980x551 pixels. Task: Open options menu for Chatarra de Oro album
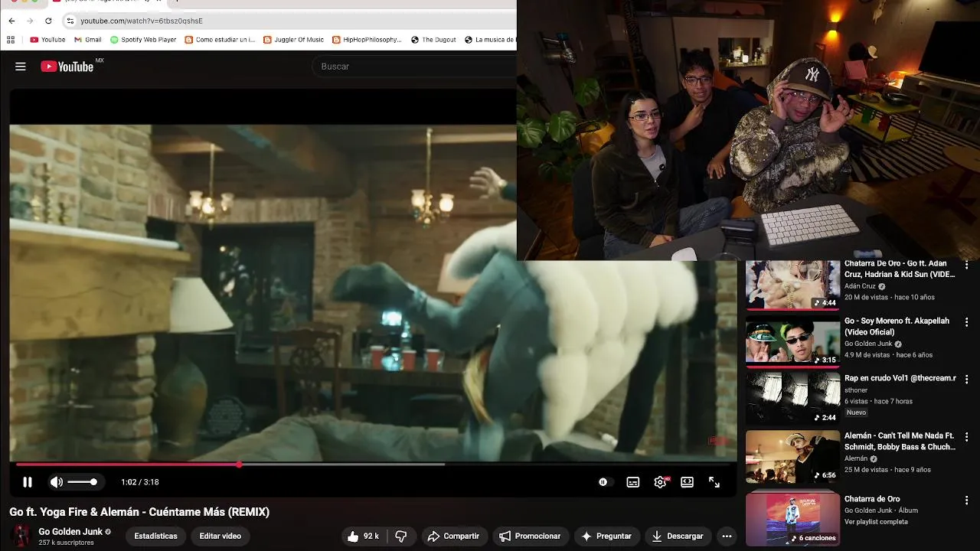click(x=967, y=500)
